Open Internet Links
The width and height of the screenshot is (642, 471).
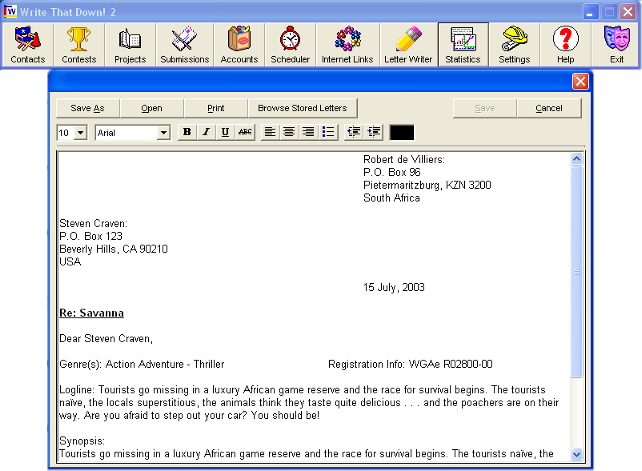click(347, 45)
